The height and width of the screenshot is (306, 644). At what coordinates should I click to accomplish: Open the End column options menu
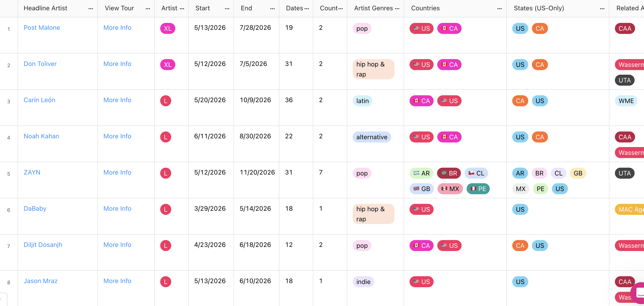[x=272, y=8]
